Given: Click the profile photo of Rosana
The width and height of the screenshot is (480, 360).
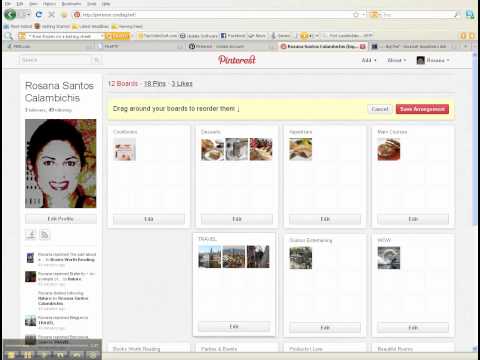Looking at the screenshot, I should click(61, 164).
